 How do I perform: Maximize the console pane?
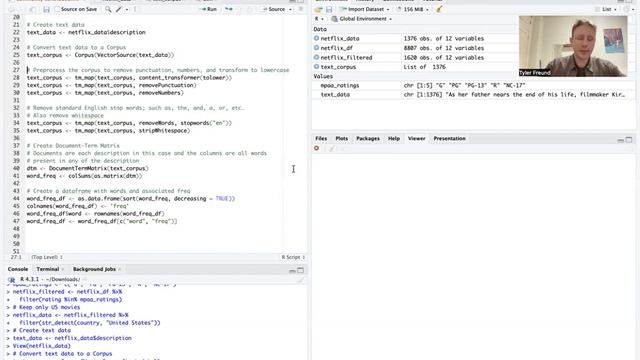coord(300,270)
